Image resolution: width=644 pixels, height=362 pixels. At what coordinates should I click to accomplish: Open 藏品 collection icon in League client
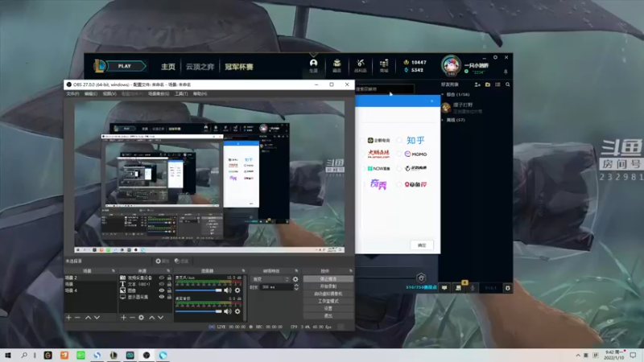coord(336,65)
